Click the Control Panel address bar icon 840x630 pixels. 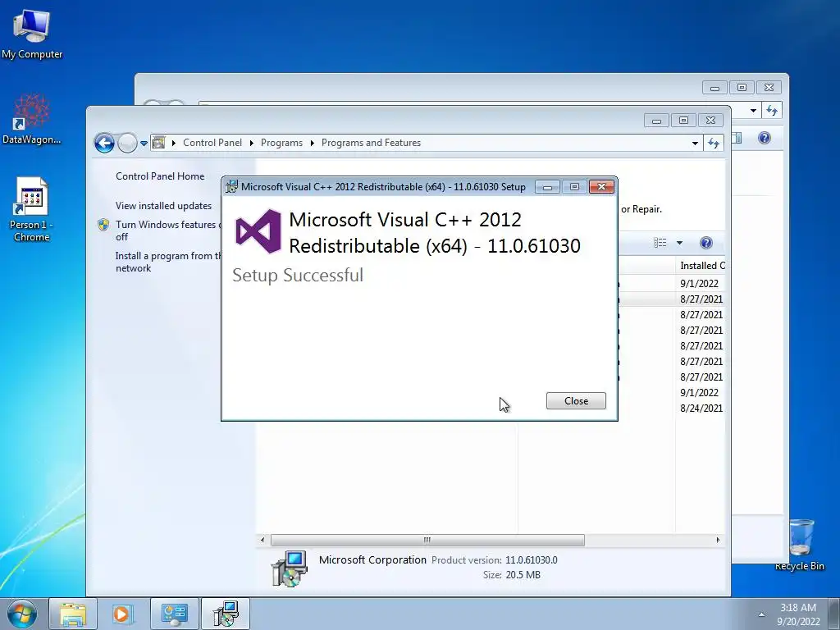coord(159,143)
